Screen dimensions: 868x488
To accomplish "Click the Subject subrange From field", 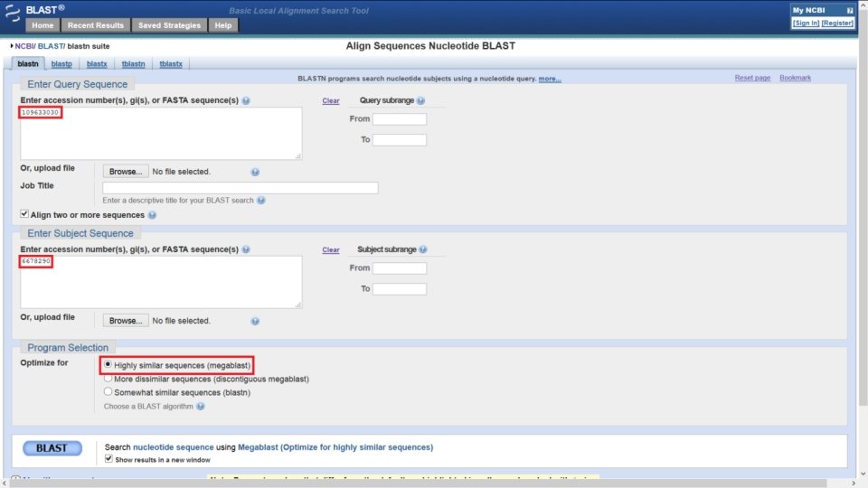I will 400,268.
